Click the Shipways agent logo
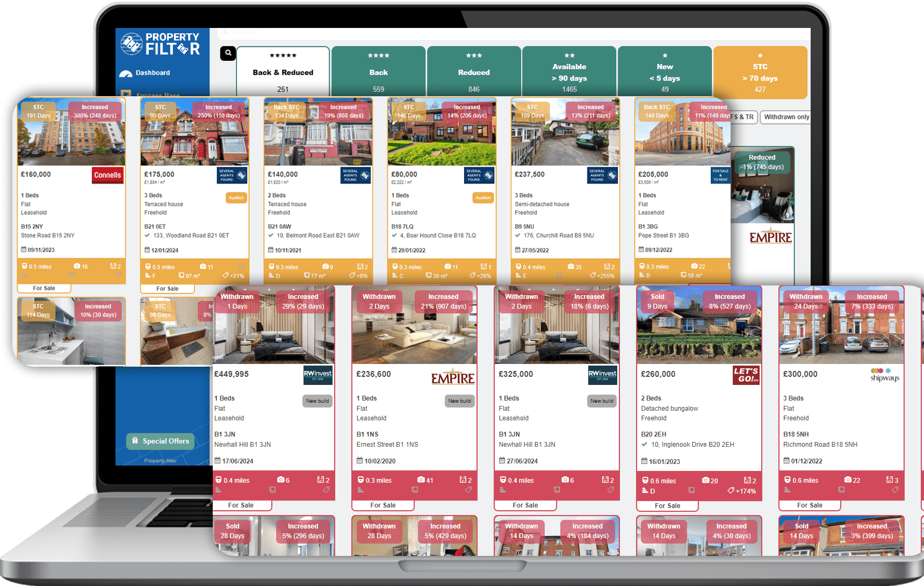 [x=885, y=375]
